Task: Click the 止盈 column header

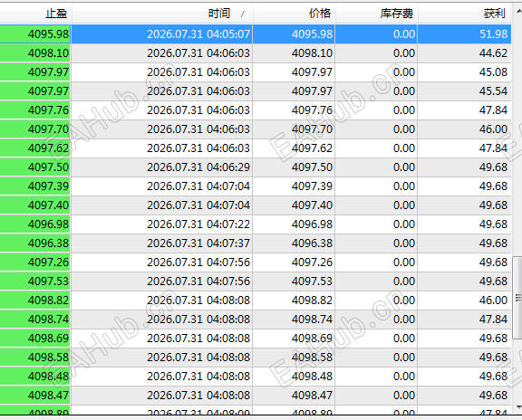Action: click(35, 14)
